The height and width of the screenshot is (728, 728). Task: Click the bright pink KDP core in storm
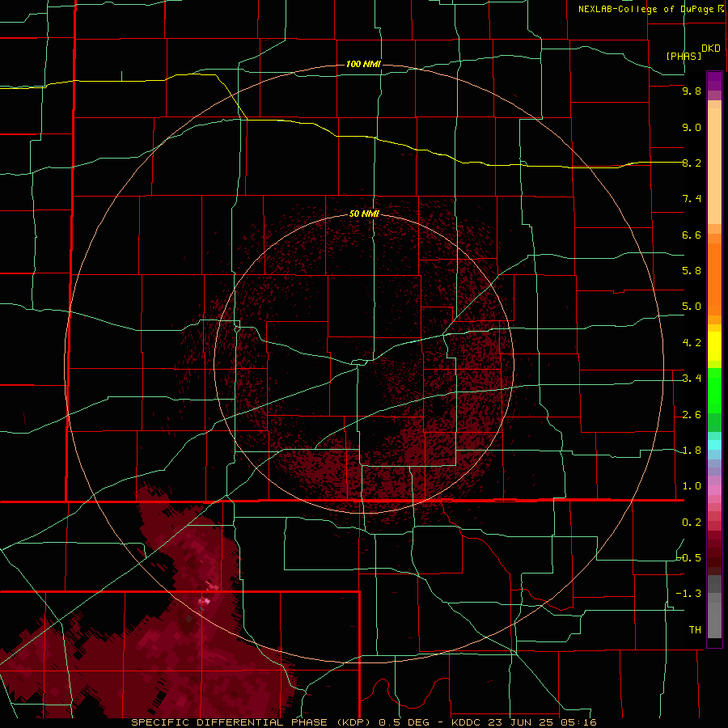(207, 601)
